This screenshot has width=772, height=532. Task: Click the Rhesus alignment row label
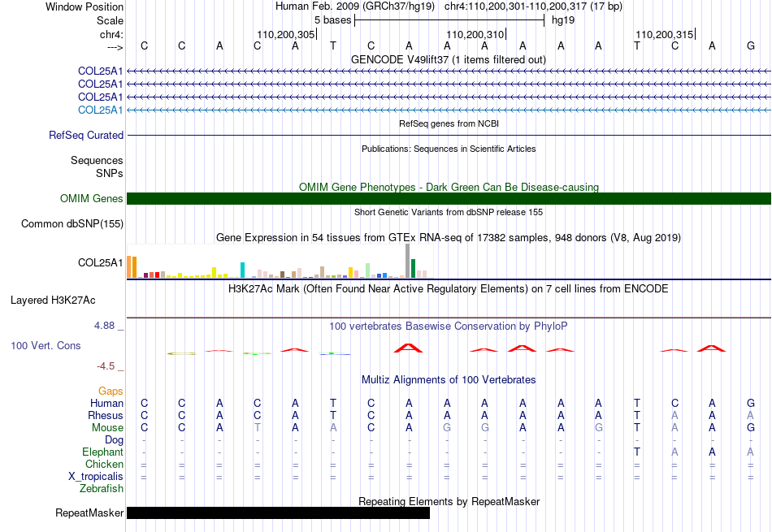(x=106, y=415)
